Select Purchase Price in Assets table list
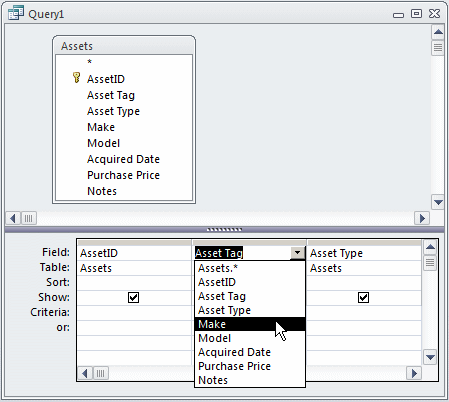449x402 pixels. (x=123, y=175)
